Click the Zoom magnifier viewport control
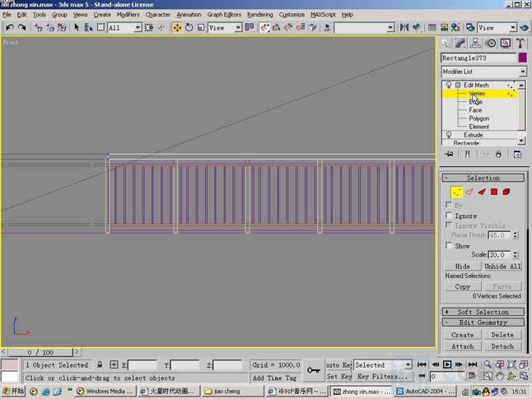The width and height of the screenshot is (532, 399). pos(488,364)
